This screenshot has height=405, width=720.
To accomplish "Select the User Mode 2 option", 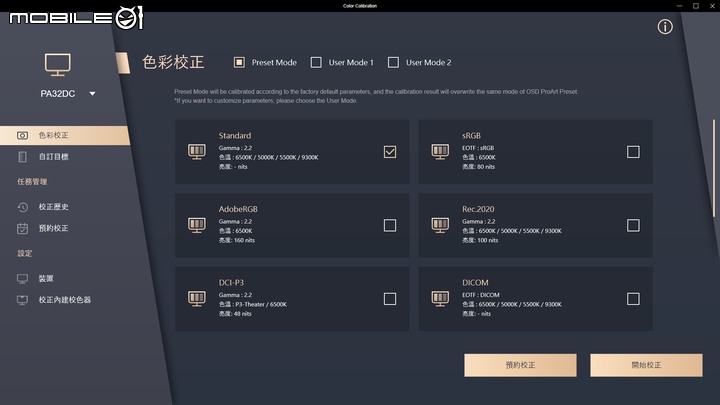I will coord(393,62).
